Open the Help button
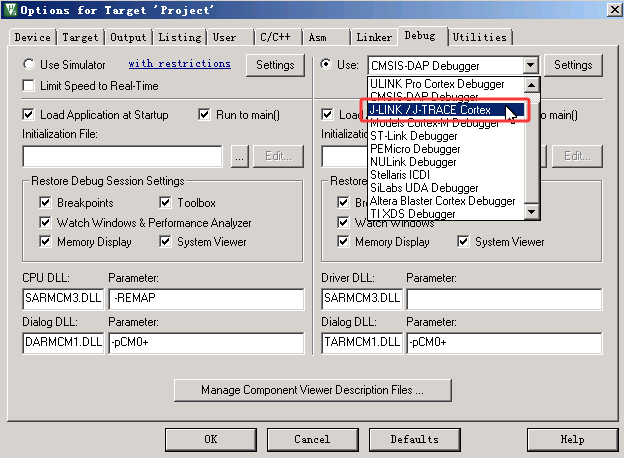 (573, 440)
